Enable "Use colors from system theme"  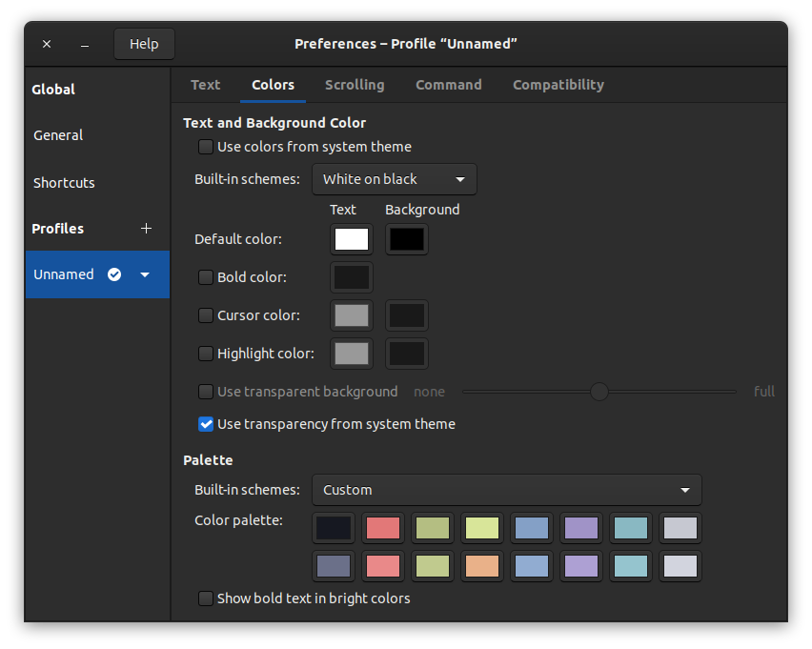pyautogui.click(x=206, y=147)
